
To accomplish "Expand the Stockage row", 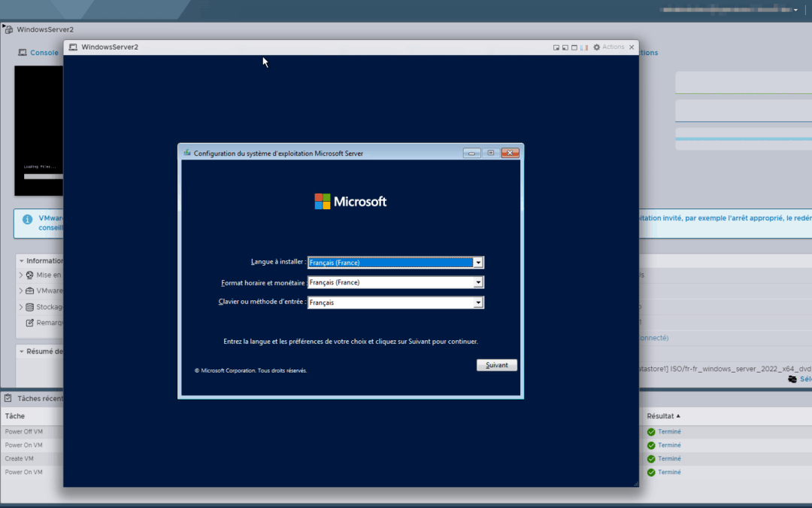I will point(21,307).
